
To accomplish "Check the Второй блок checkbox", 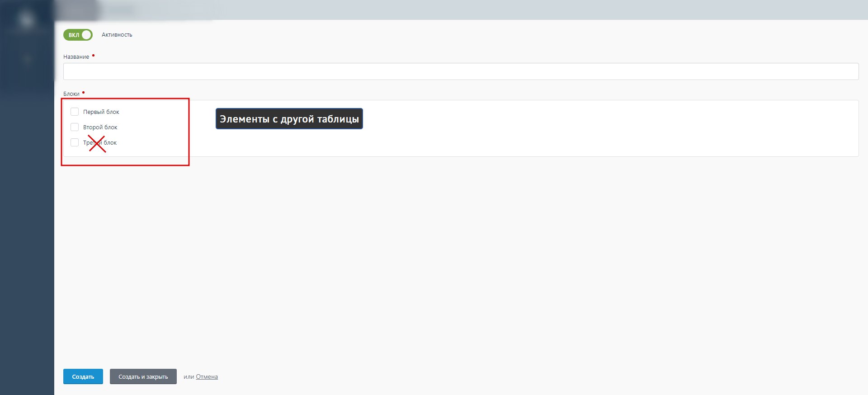I will (x=75, y=127).
